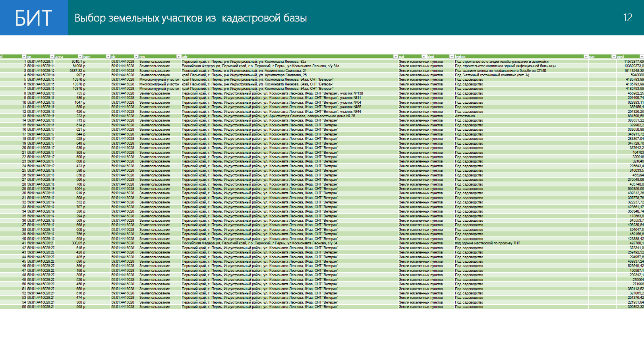This screenshot has width=644, height=362.
Task: Click address ending 'Архитектора Свиязева, 25' in row 4
Action: (244, 75)
